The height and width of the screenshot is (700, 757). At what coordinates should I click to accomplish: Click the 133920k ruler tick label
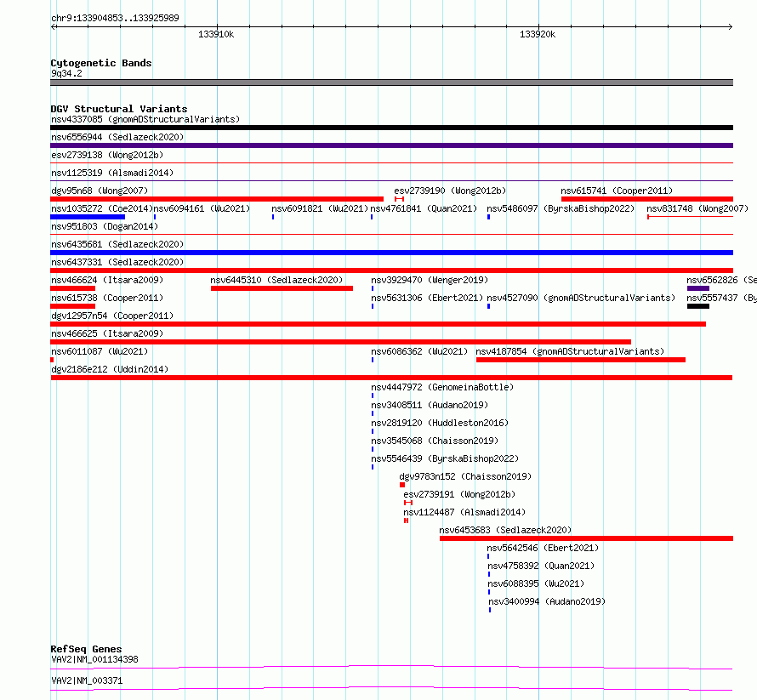[x=538, y=34]
